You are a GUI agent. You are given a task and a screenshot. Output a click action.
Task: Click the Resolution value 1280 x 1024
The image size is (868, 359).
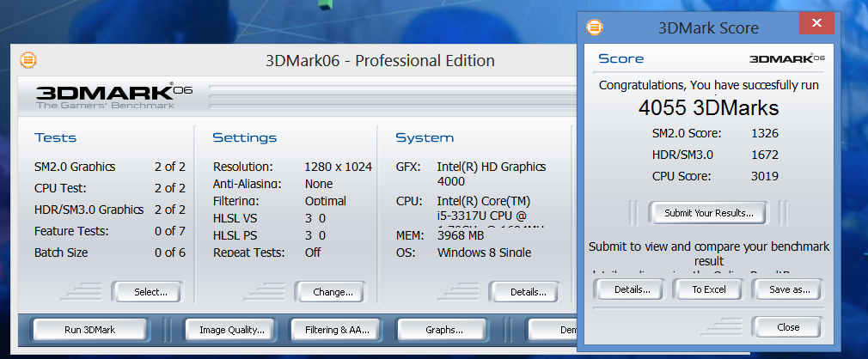click(339, 167)
